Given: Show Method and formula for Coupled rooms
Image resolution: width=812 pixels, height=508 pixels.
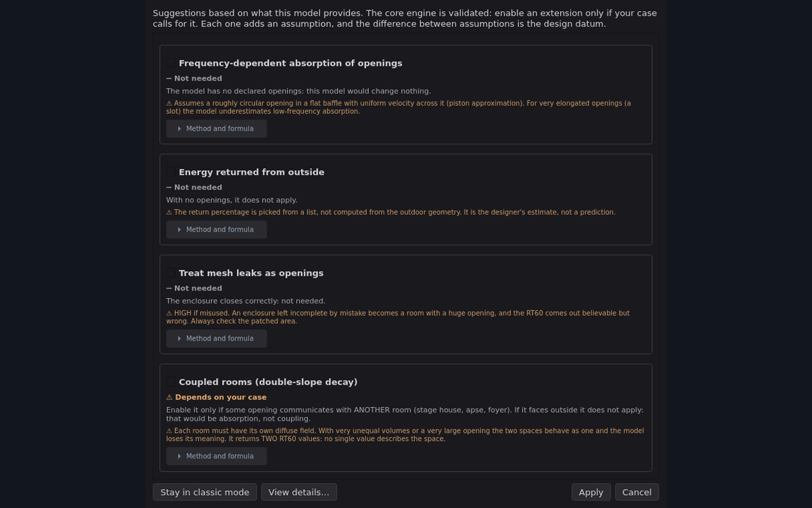Looking at the screenshot, I should [217, 457].
